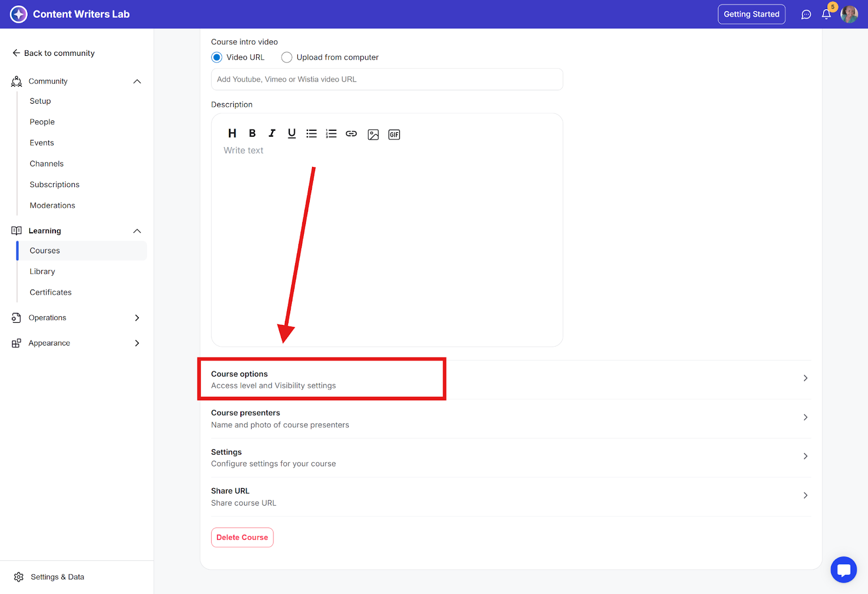Open Library in the Learning menu
Screen dimensions: 868x594
42,271
